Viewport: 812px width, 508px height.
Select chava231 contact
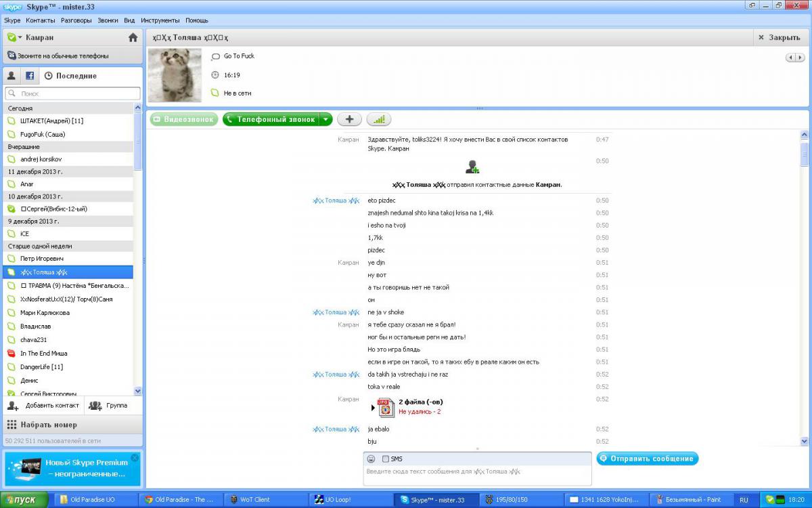(x=69, y=339)
